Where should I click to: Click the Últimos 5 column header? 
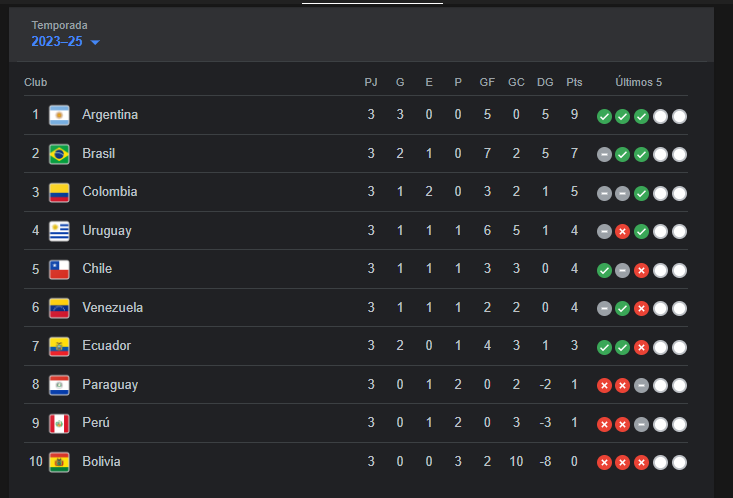coord(638,82)
